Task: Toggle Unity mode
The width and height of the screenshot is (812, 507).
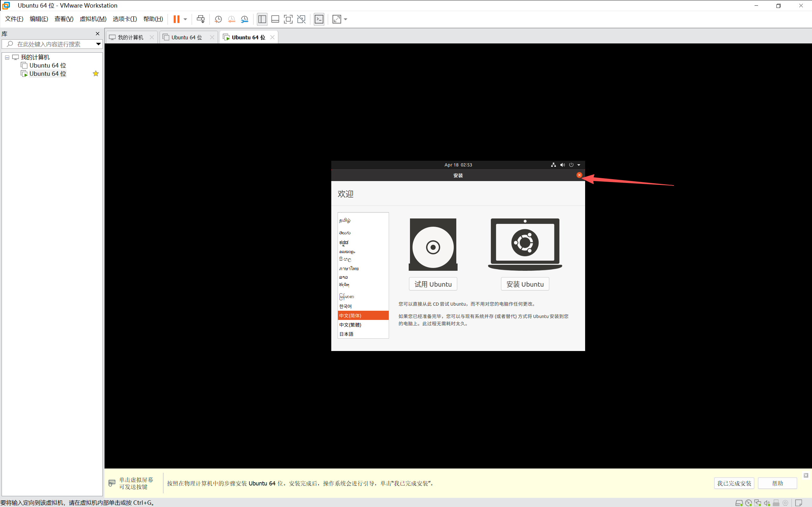Action: point(301,19)
